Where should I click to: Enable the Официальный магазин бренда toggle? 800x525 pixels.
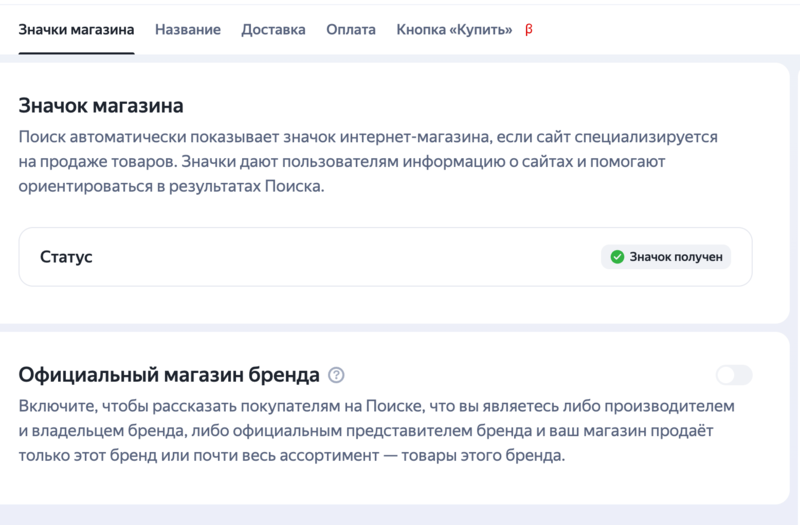734,375
